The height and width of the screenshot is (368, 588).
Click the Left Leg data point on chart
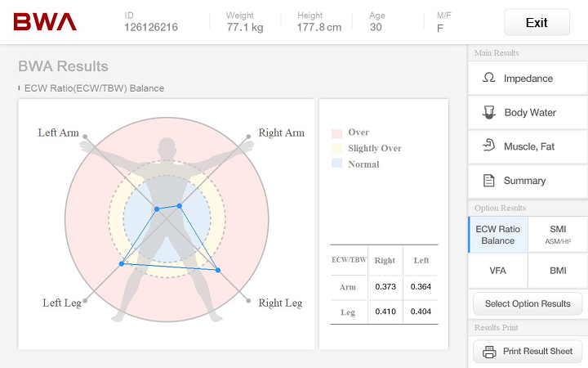point(122,263)
